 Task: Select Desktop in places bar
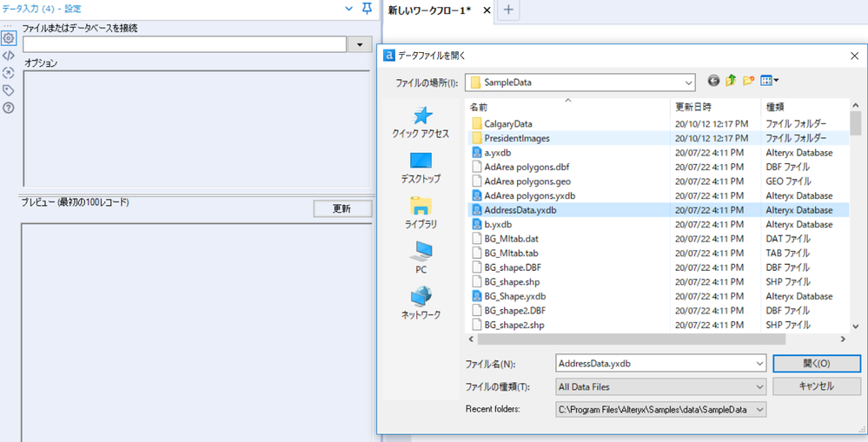(421, 168)
